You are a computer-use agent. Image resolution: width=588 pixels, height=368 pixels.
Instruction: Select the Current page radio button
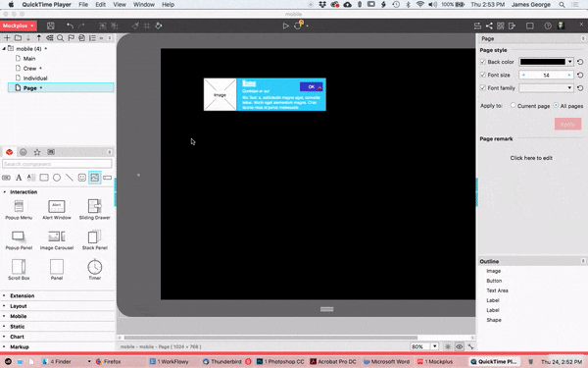point(513,106)
